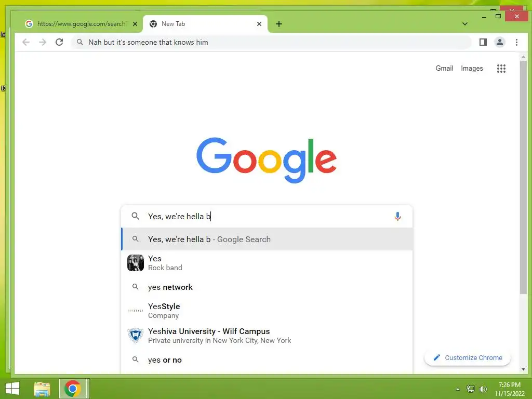Click the Google logo
532x399 pixels.
click(x=267, y=160)
